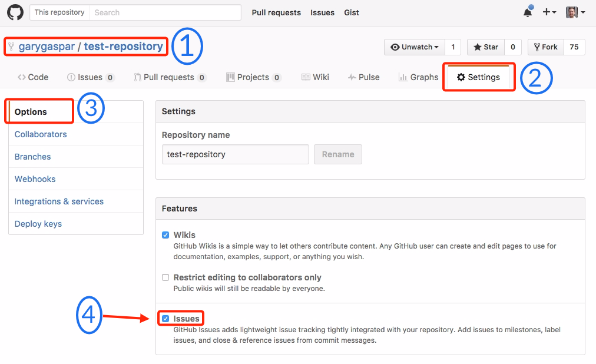The width and height of the screenshot is (596, 364).
Task: Star the test-repository
Action: (x=486, y=47)
